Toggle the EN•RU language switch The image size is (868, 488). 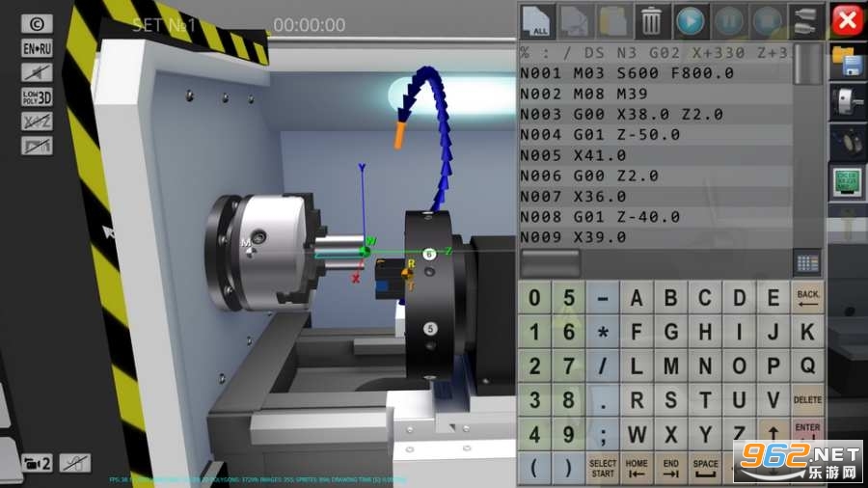coord(37,48)
